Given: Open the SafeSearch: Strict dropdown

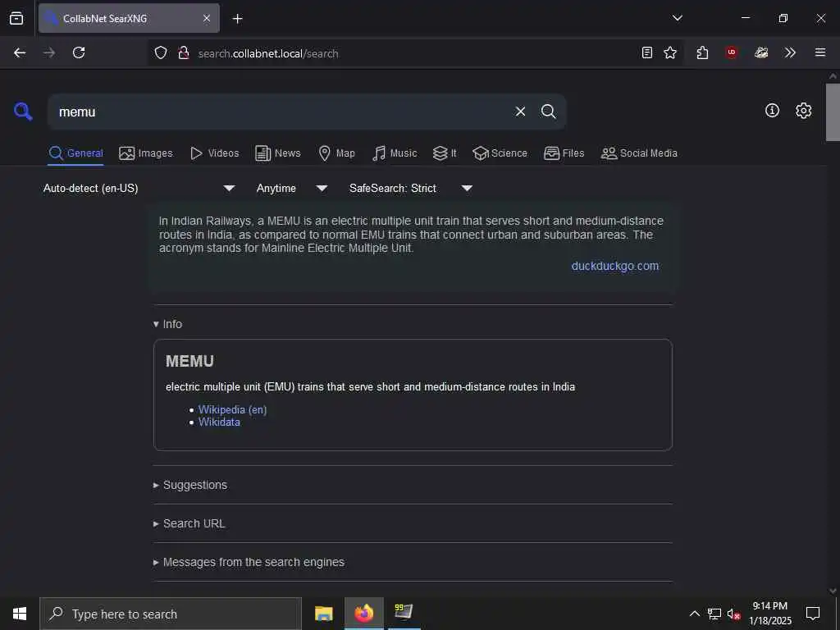Looking at the screenshot, I should tap(411, 188).
